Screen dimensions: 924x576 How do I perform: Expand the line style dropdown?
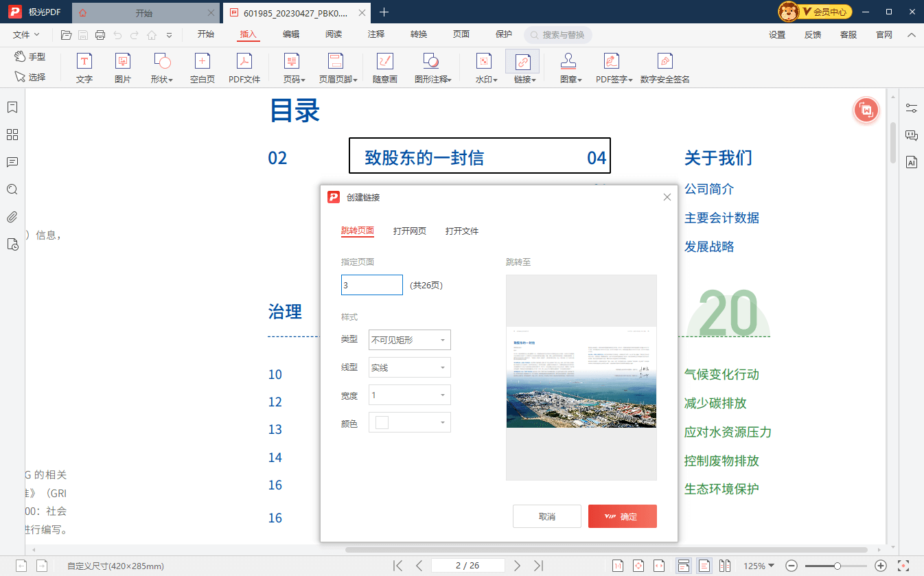coord(410,367)
